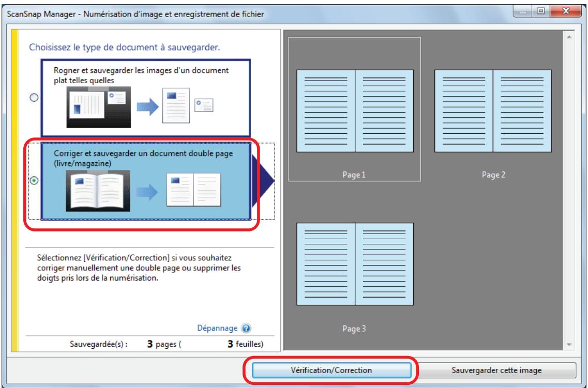Click the 'Page 3' label text
The height and width of the screenshot is (388, 588).
(x=354, y=329)
